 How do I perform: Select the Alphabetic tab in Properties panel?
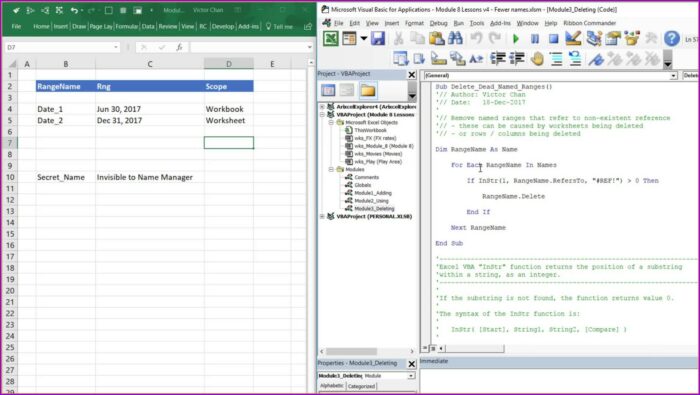pyautogui.click(x=332, y=386)
